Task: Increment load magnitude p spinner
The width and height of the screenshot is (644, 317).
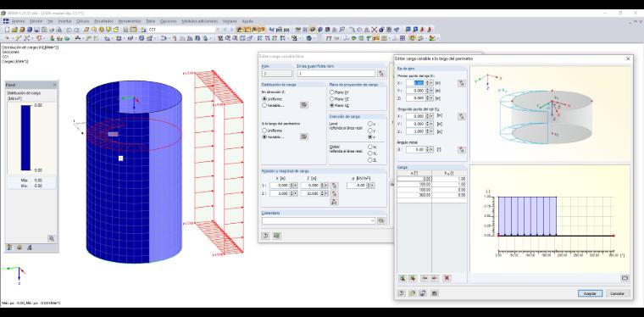Action: 369,185
